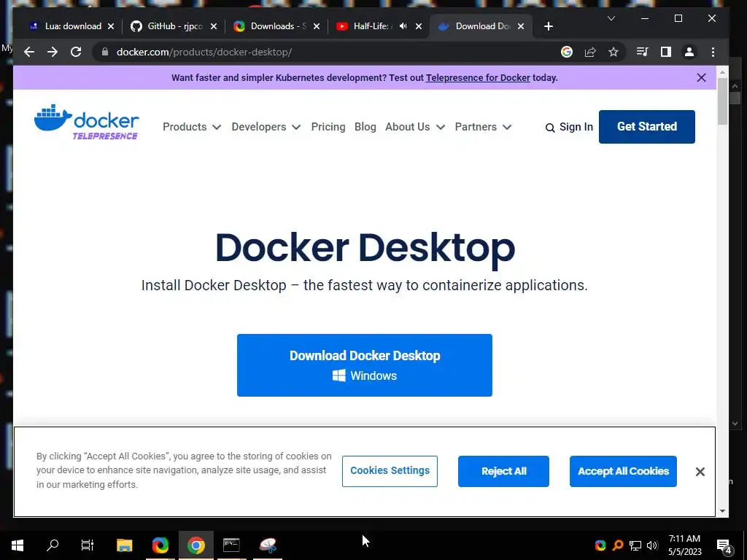Bookmark this page with star icon
The image size is (747, 560).
click(613, 52)
